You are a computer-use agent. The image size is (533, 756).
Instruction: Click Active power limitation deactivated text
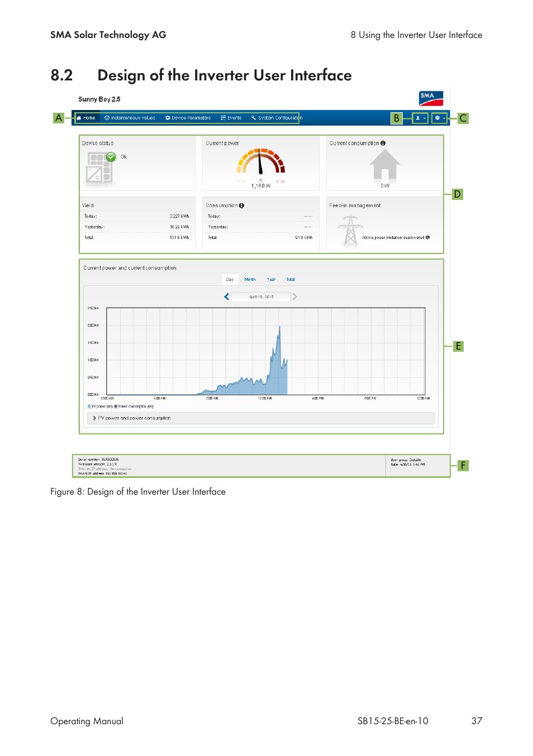[393, 237]
